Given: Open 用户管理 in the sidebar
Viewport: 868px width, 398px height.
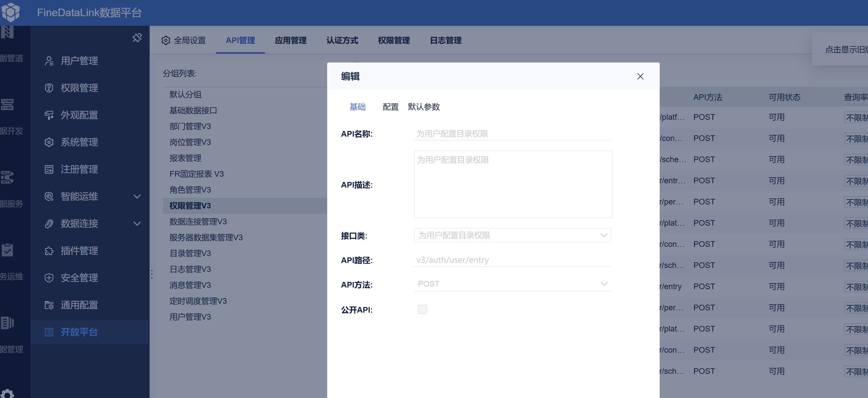Looking at the screenshot, I should [79, 61].
